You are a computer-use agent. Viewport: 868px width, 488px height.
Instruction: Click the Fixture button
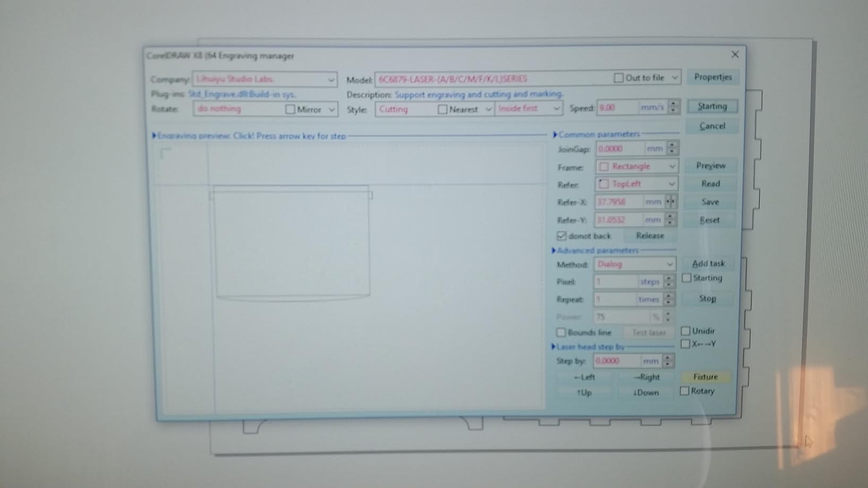click(x=705, y=377)
